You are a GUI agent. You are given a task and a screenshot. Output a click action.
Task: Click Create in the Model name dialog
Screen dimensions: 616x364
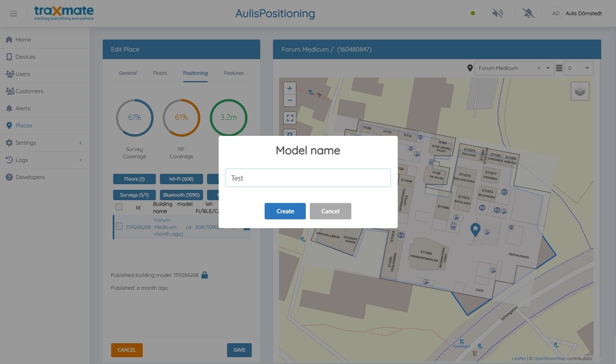click(x=285, y=211)
